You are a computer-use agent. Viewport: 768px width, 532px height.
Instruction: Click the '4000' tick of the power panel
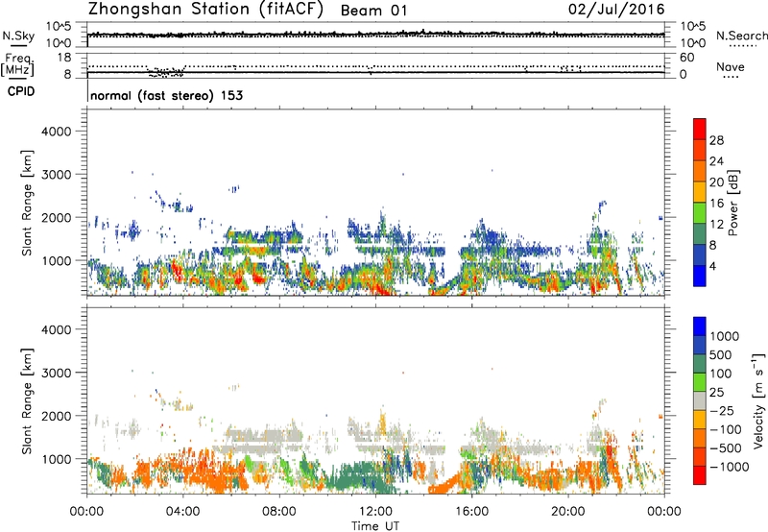coord(57,132)
